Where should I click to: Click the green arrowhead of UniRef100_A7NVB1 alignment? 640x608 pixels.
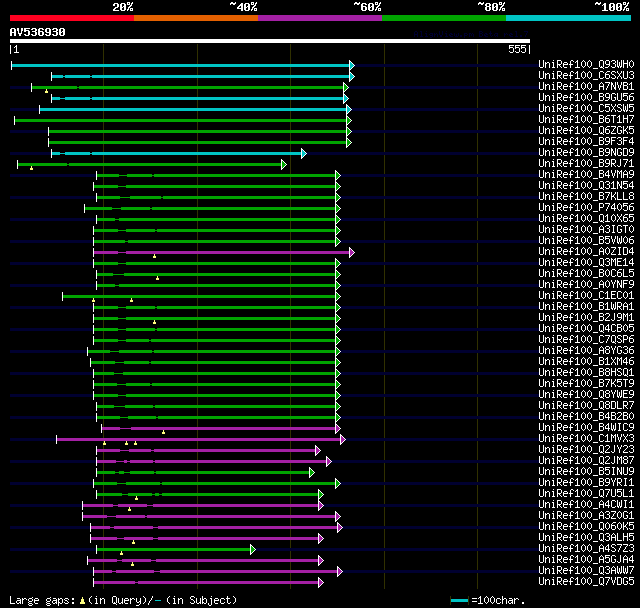(346, 87)
